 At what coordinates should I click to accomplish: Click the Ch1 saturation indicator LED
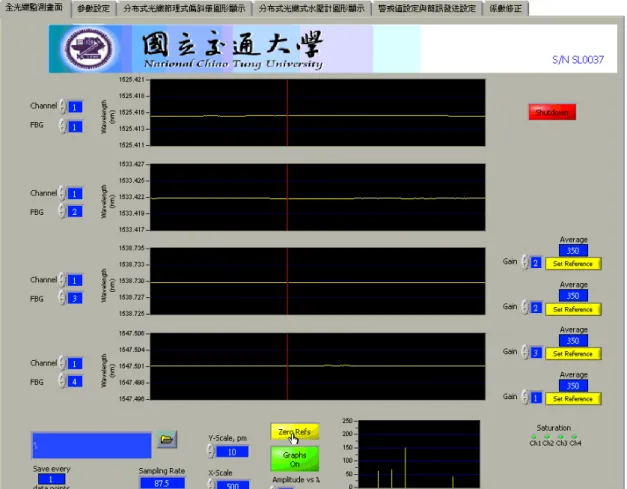click(x=534, y=437)
